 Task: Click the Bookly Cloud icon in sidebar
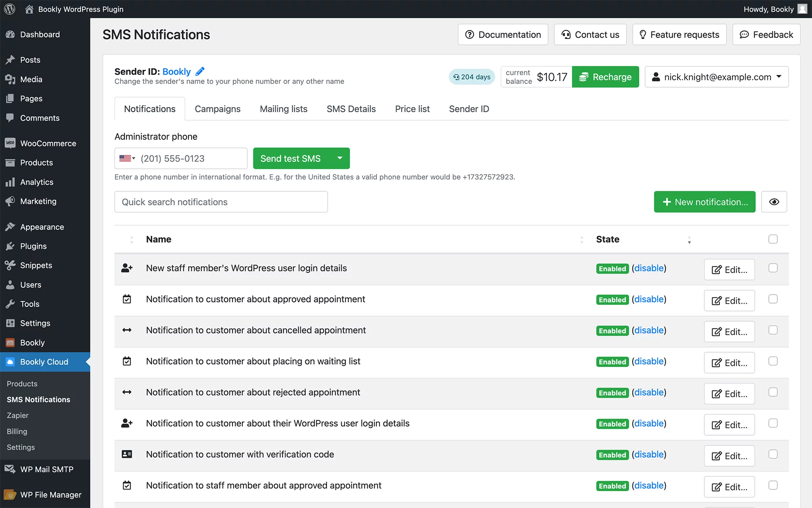pos(10,362)
